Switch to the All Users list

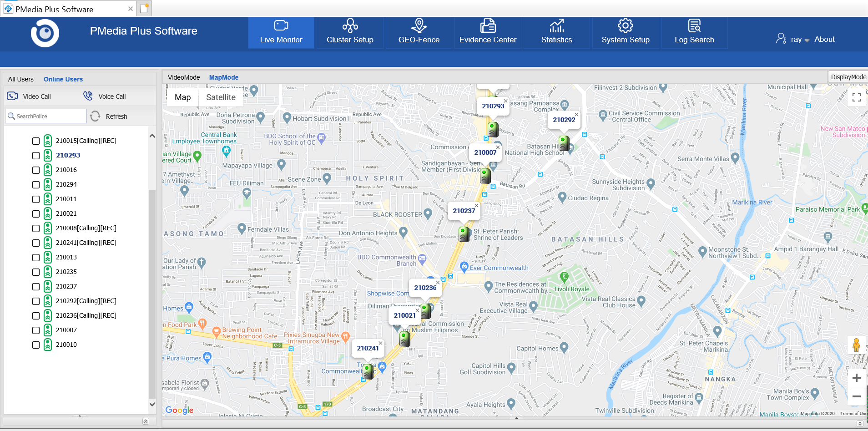pos(21,79)
